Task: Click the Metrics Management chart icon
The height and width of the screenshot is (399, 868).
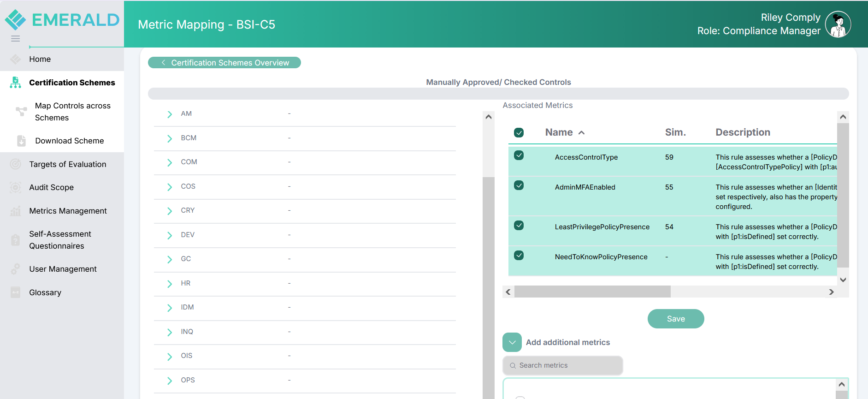Action: [16, 211]
